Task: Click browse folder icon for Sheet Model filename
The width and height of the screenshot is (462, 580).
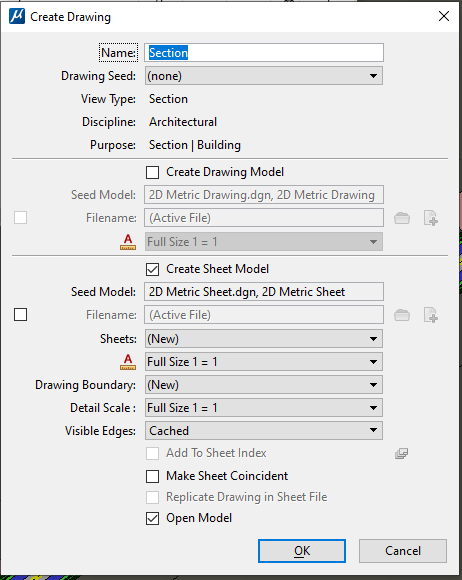Action: pos(402,315)
